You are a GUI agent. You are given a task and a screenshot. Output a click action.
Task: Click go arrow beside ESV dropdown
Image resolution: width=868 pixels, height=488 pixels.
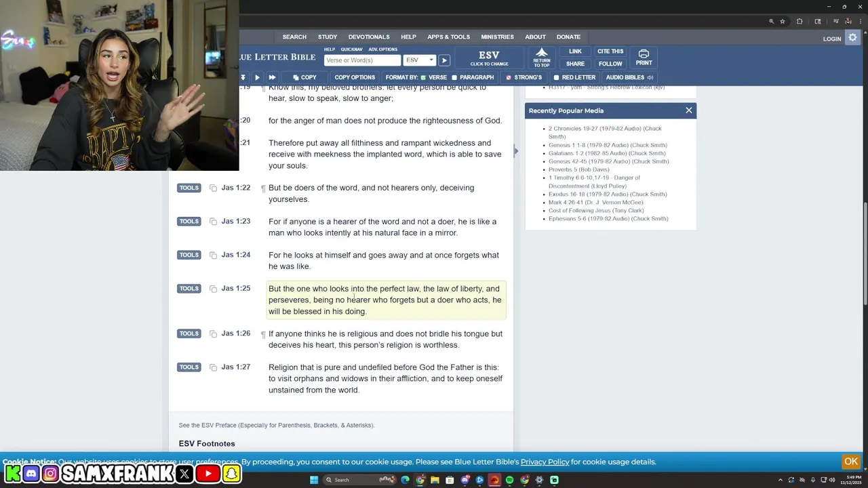tap(444, 60)
